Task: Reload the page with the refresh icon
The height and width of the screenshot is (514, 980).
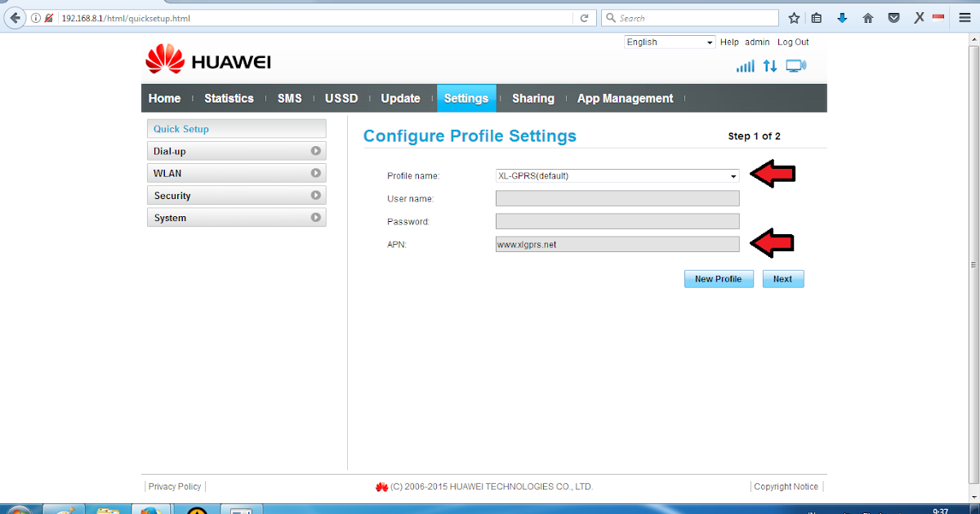Action: [x=585, y=18]
